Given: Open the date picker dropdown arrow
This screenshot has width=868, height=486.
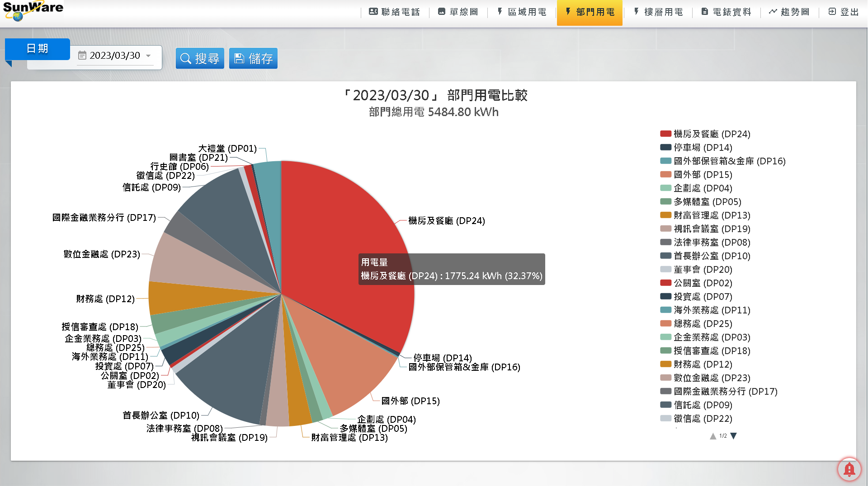Looking at the screenshot, I should click(148, 56).
